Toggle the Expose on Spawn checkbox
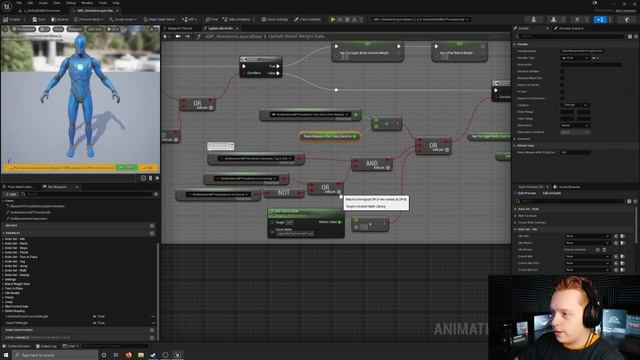This screenshot has width=640, height=360. pos(562,85)
